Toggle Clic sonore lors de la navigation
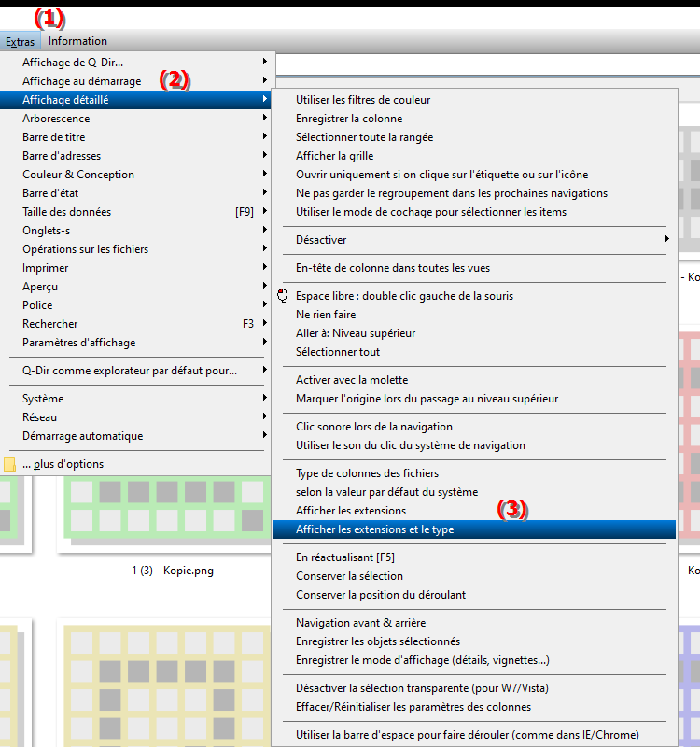The image size is (700, 747). point(474,427)
